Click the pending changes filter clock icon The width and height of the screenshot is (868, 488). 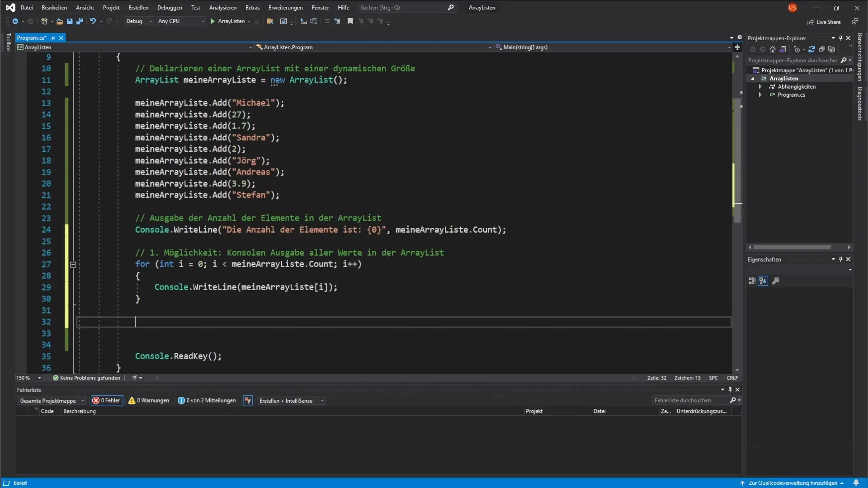coord(797,49)
